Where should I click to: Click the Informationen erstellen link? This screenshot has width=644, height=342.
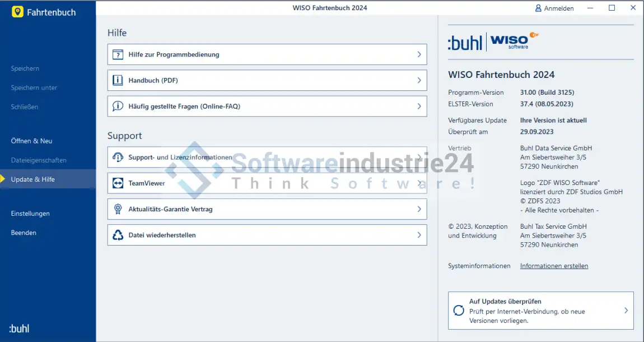tap(554, 266)
